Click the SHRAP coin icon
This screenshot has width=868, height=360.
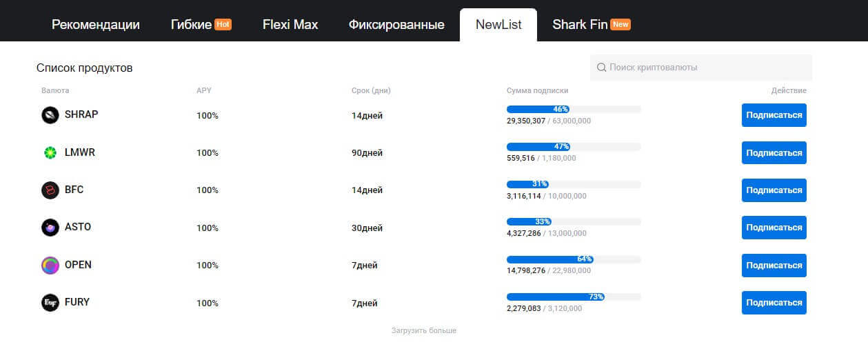click(x=50, y=115)
